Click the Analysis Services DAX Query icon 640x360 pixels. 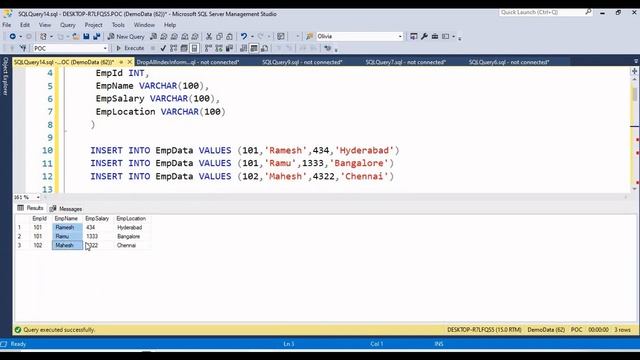[195, 36]
